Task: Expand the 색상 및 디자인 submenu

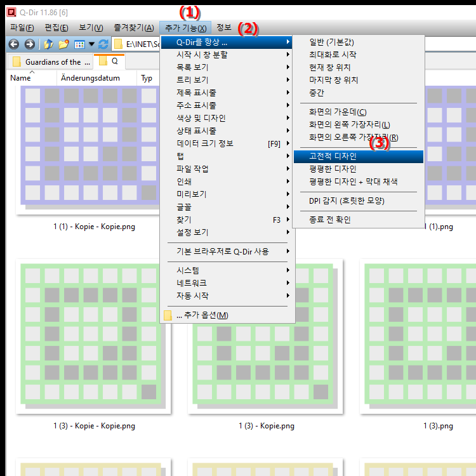Action: (x=227, y=118)
